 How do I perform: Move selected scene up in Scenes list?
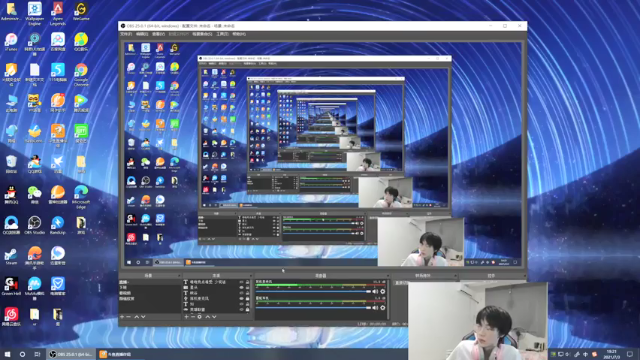coord(136,317)
